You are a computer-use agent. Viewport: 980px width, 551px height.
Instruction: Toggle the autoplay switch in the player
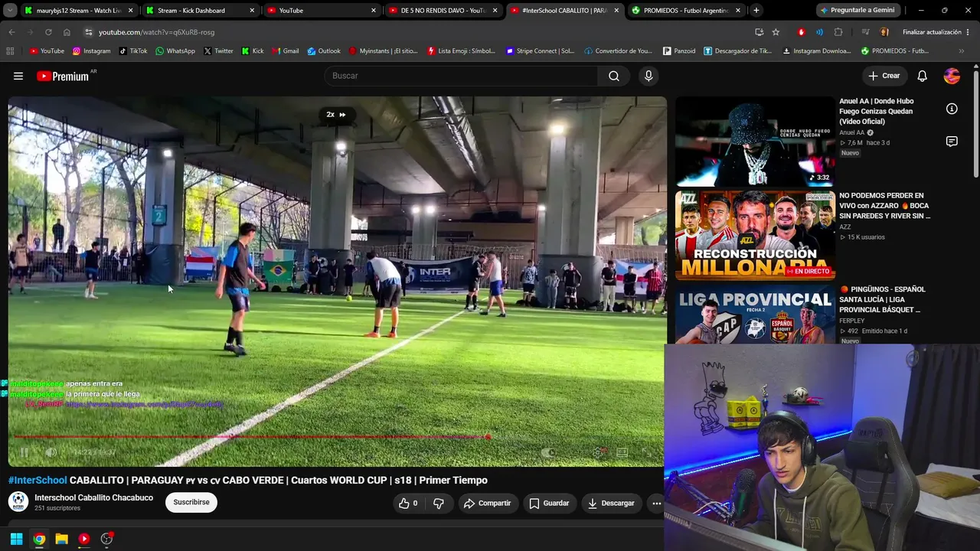click(549, 452)
